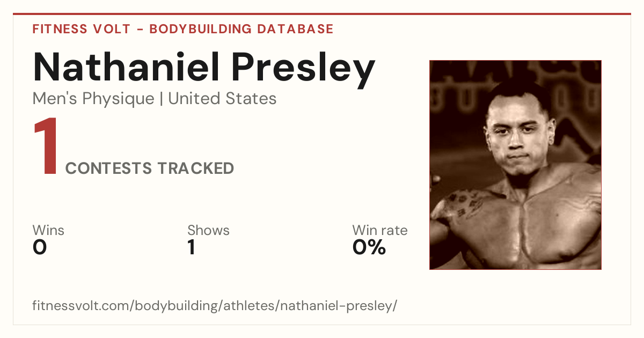Screen dimensions: 644x338
Task: Click the athlete's face in photo
Action: point(514,133)
